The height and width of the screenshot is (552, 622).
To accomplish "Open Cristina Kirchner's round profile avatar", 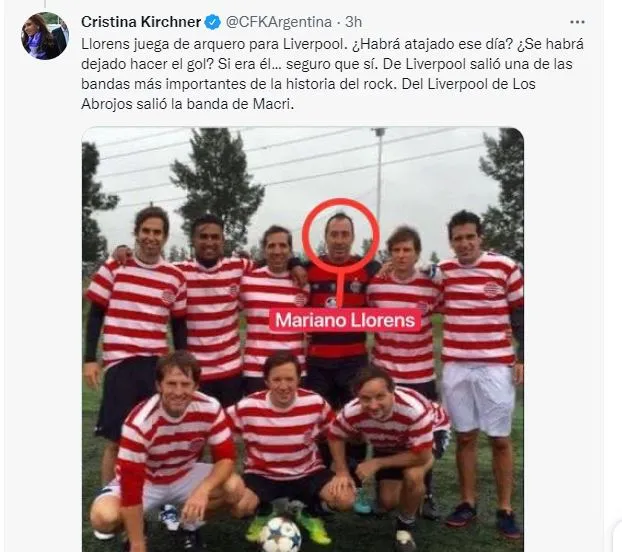I will click(x=45, y=36).
